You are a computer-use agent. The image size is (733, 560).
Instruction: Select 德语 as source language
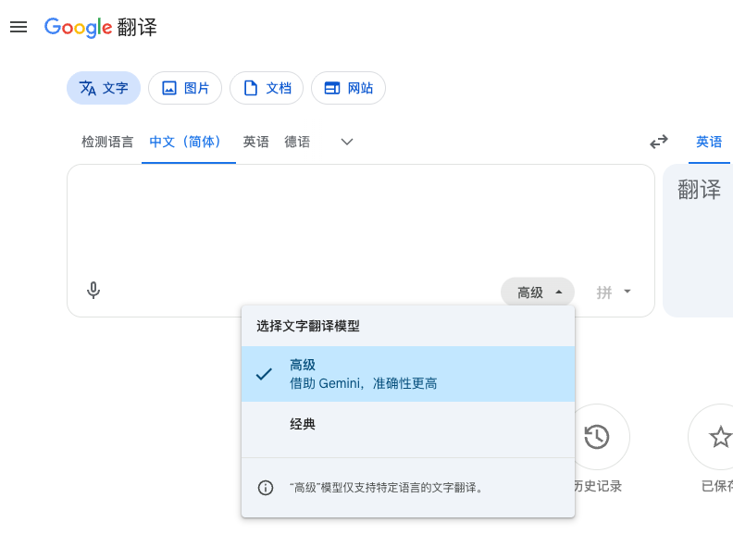pyautogui.click(x=297, y=142)
